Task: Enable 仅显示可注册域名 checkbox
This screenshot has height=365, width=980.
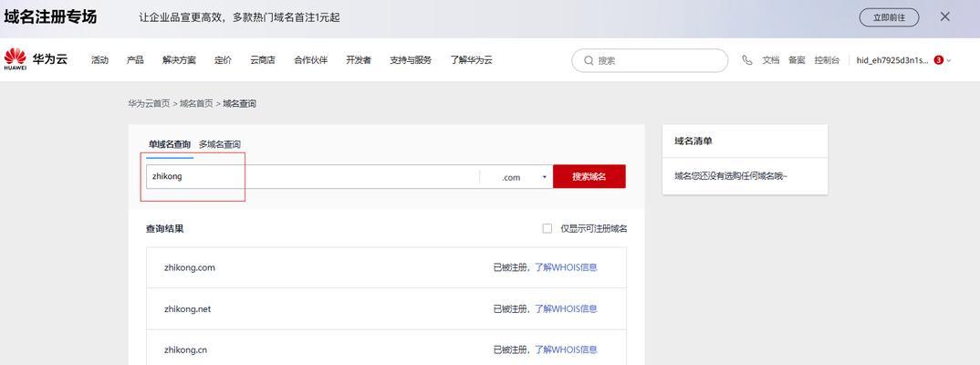Action: [547, 229]
